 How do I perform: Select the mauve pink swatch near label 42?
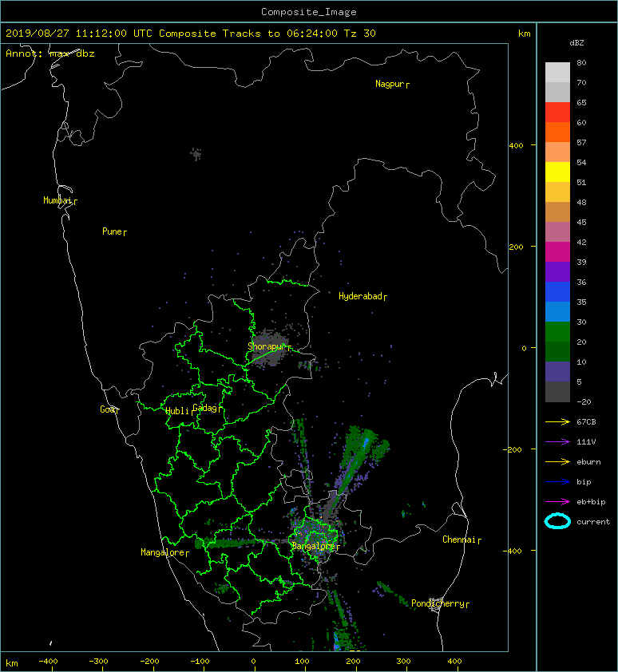click(x=557, y=232)
